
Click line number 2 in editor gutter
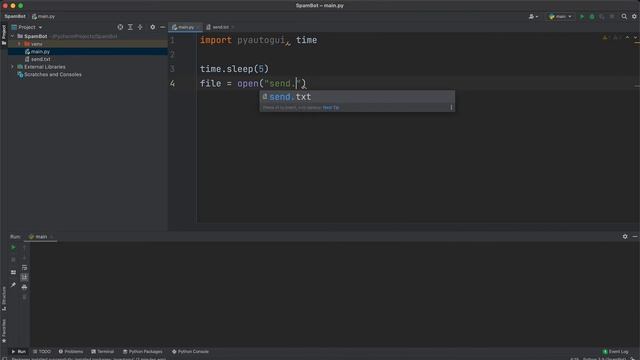tap(173, 54)
